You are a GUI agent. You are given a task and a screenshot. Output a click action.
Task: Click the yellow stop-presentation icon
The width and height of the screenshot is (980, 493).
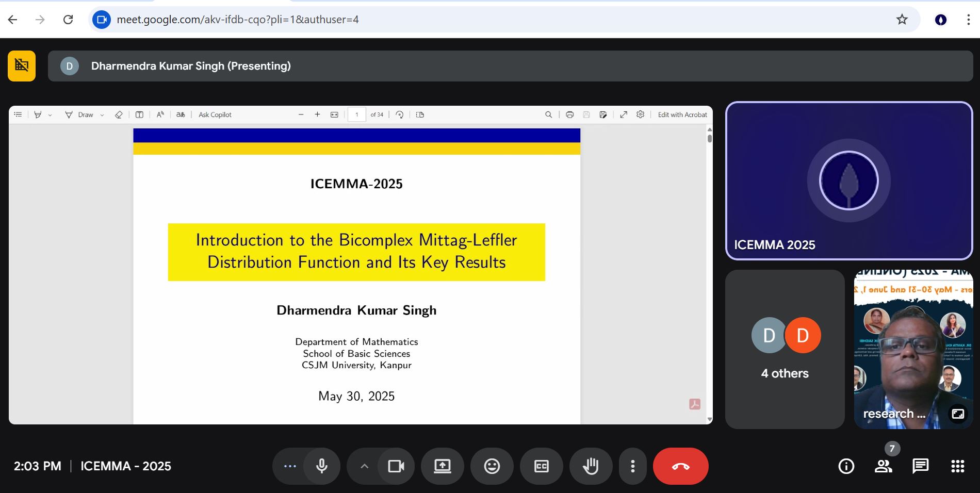point(22,66)
